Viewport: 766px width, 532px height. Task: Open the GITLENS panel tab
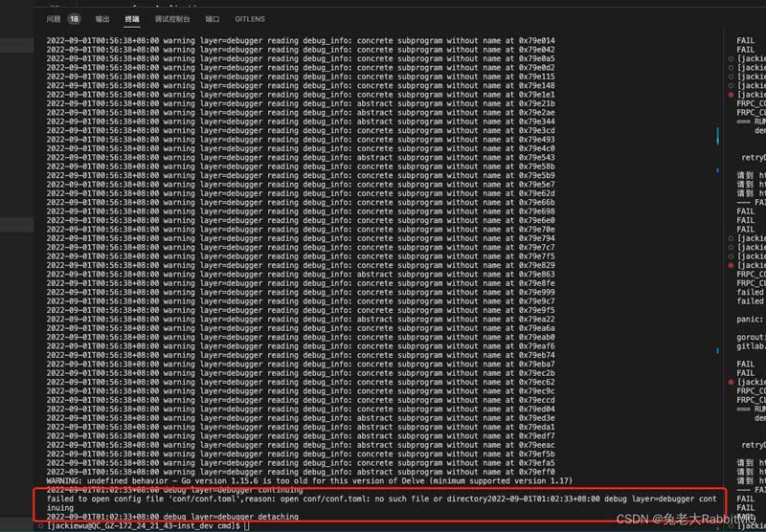(250, 18)
